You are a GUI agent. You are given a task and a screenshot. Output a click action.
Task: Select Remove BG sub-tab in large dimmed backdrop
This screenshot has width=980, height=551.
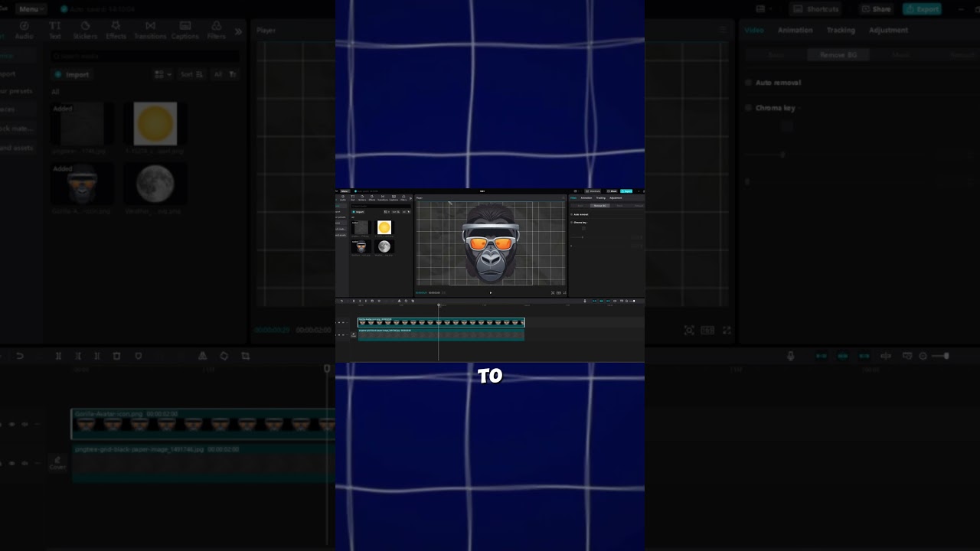tap(838, 55)
